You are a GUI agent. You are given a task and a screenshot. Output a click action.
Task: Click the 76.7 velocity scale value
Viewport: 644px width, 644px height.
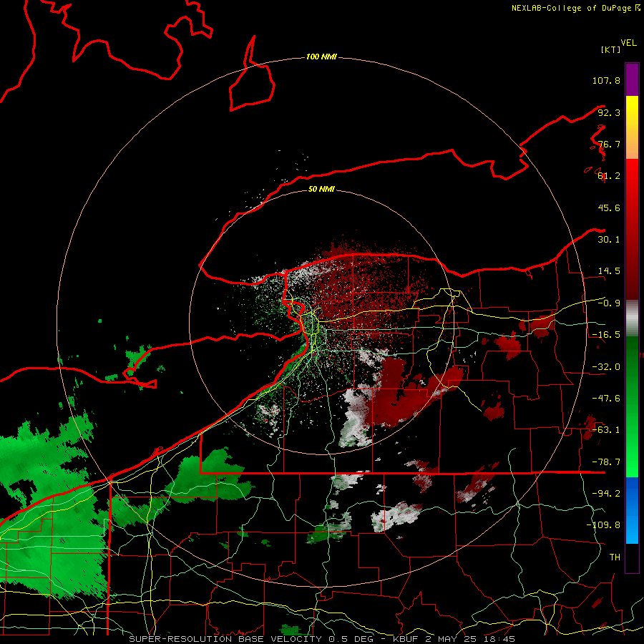pos(609,144)
